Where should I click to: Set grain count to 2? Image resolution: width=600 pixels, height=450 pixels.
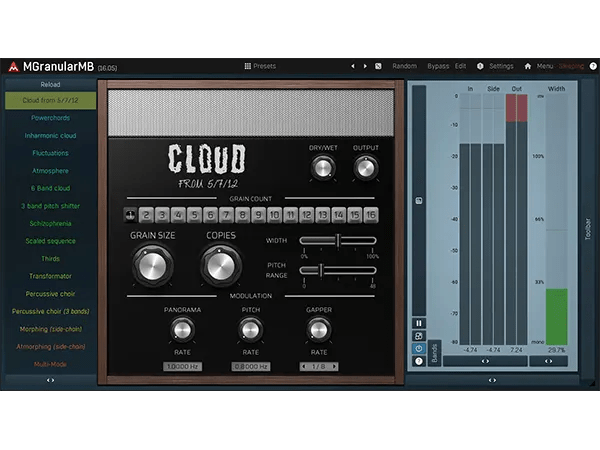click(146, 215)
